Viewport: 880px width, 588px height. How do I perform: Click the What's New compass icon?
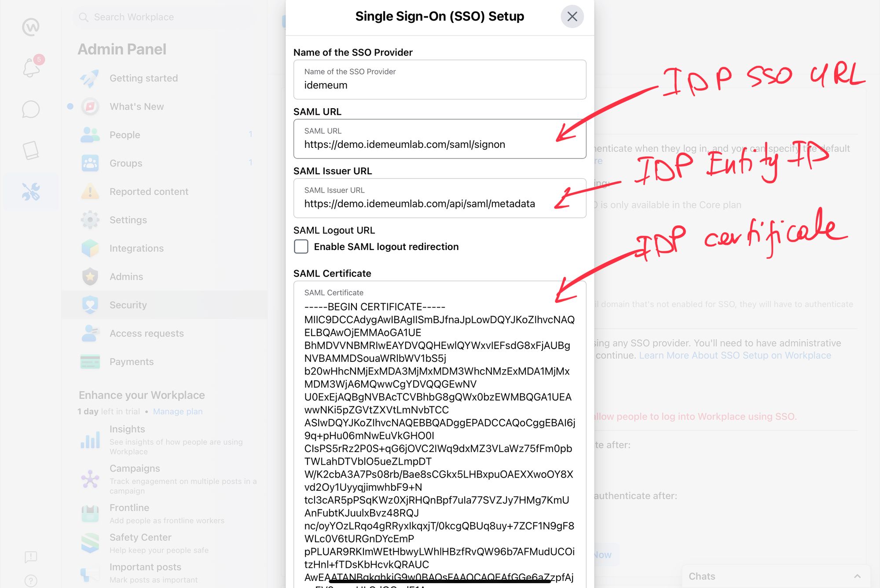coord(90,107)
